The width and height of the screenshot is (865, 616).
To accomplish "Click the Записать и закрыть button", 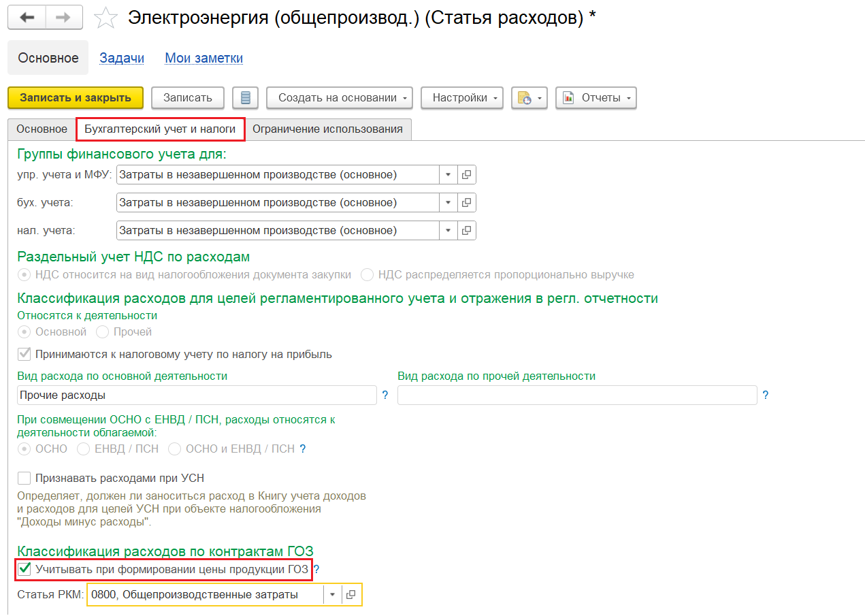I will click(76, 98).
